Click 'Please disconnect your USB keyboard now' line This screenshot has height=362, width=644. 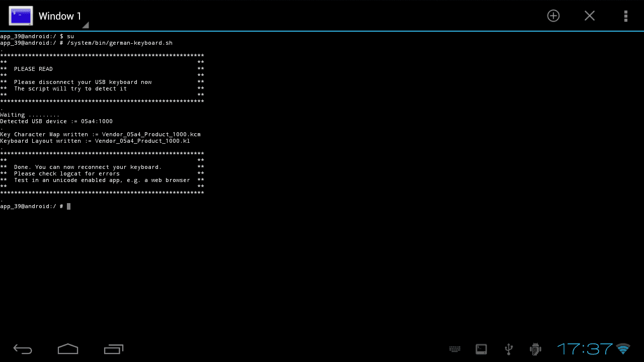point(83,82)
